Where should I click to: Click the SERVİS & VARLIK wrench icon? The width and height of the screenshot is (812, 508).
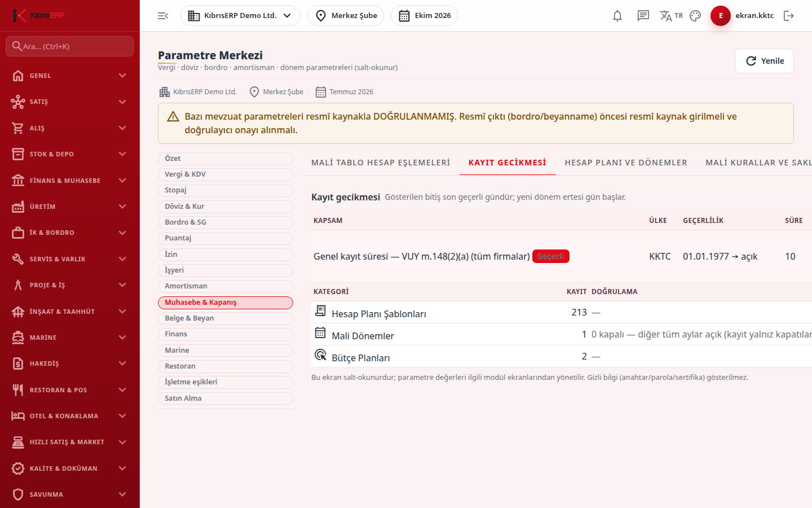pyautogui.click(x=18, y=259)
